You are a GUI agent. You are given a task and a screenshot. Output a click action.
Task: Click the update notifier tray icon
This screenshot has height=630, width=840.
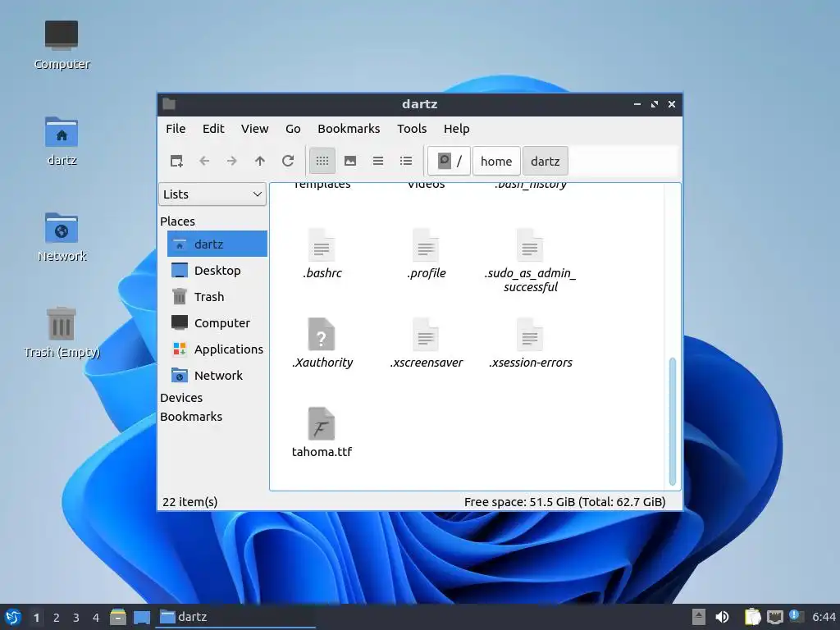click(796, 617)
